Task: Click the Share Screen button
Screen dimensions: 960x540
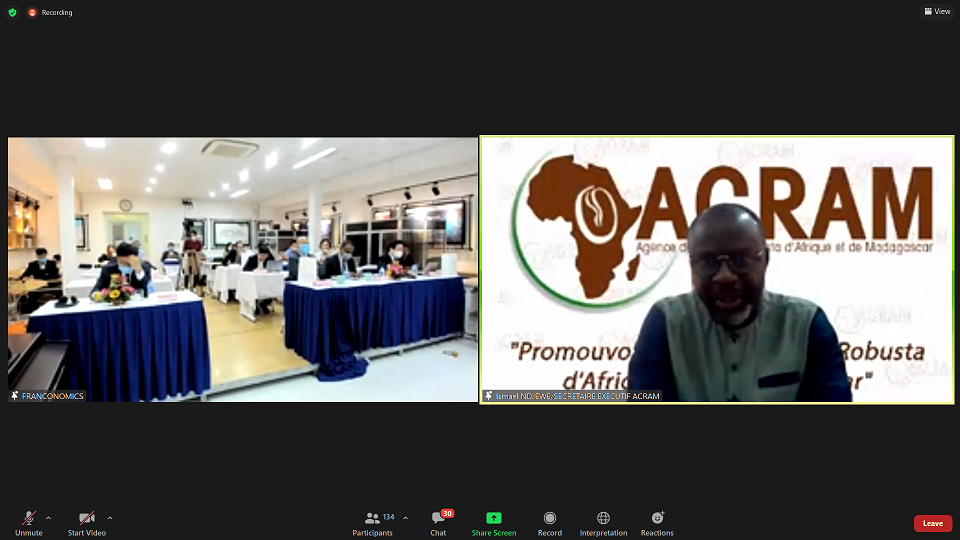Action: (494, 523)
